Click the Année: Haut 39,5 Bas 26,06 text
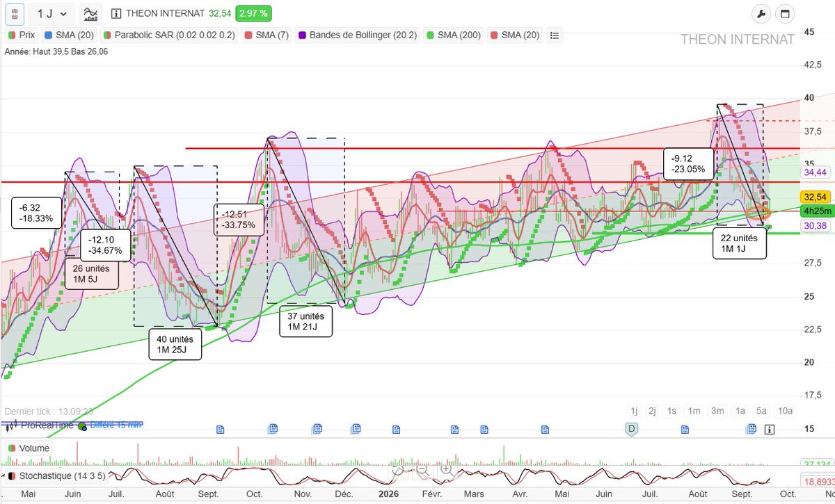The width and height of the screenshot is (835, 504). click(57, 51)
